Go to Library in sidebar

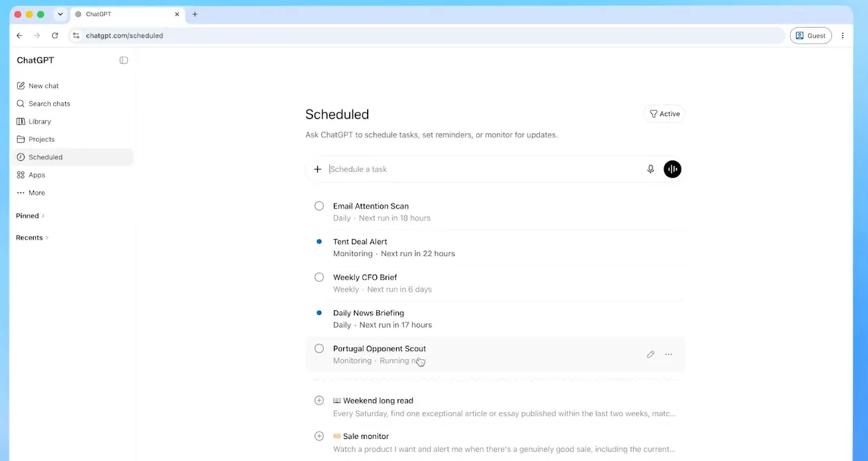coord(73,122)
